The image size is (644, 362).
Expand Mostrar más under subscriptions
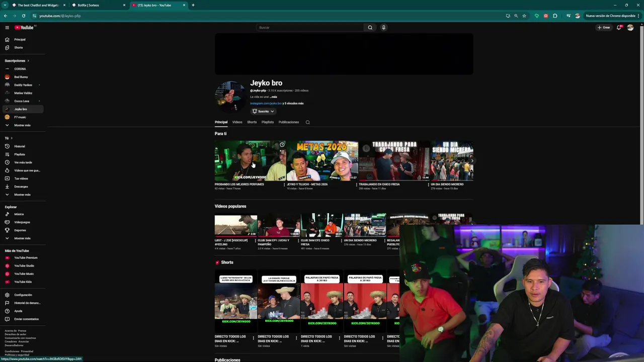(23, 125)
